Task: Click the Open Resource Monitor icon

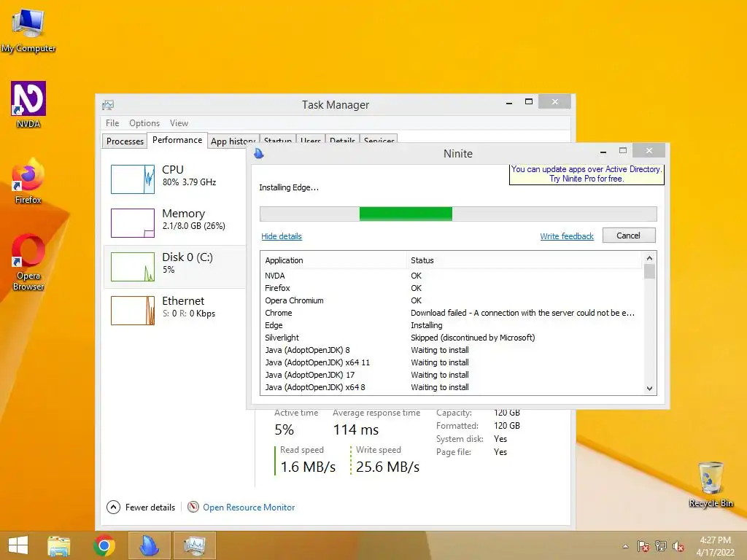Action: [x=193, y=507]
